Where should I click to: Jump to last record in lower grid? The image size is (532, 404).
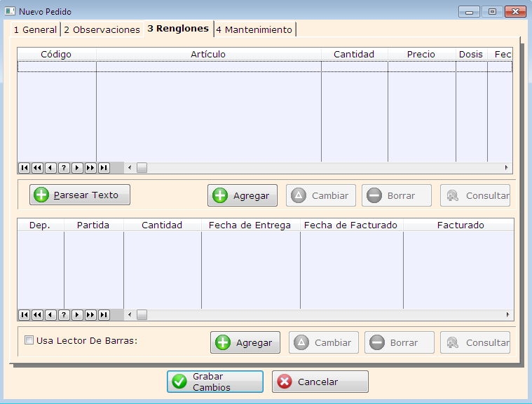pos(104,315)
